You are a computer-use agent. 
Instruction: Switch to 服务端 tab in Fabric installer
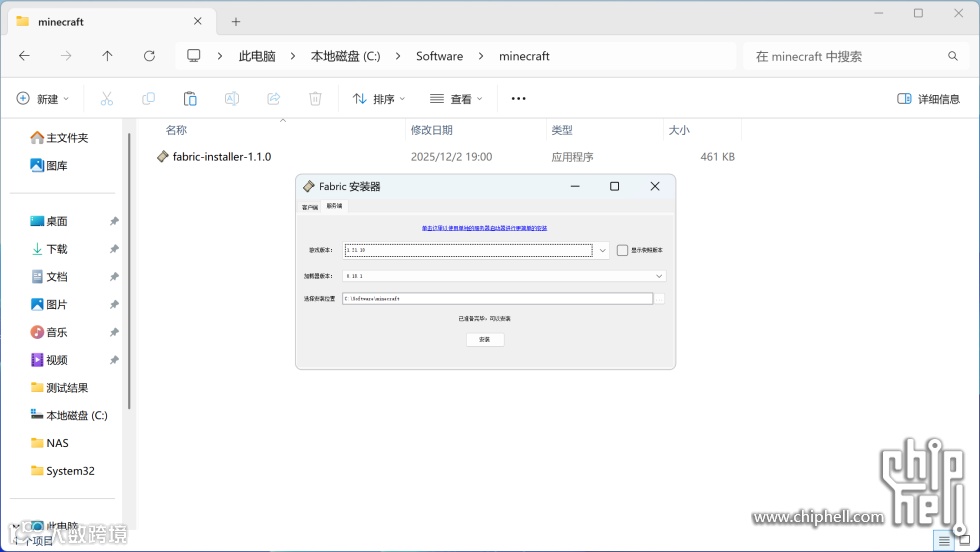click(x=334, y=206)
